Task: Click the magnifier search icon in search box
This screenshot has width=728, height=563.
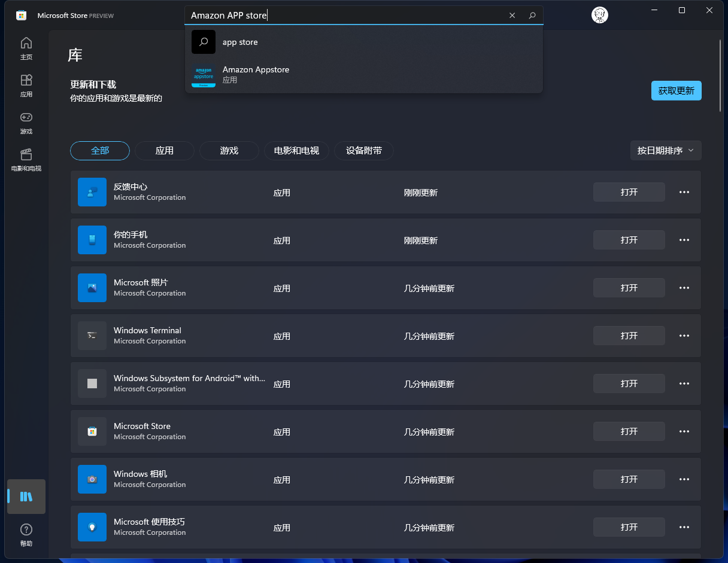Action: click(x=532, y=16)
